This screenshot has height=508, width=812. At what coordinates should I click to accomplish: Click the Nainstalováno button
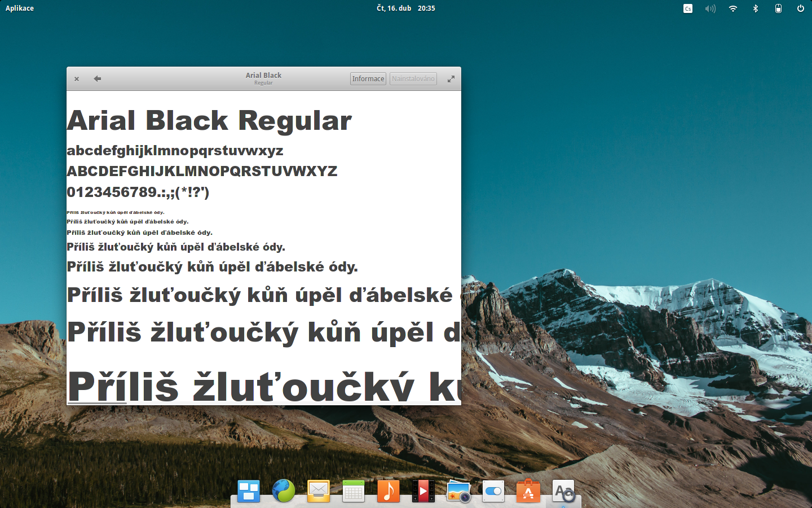[413, 78]
